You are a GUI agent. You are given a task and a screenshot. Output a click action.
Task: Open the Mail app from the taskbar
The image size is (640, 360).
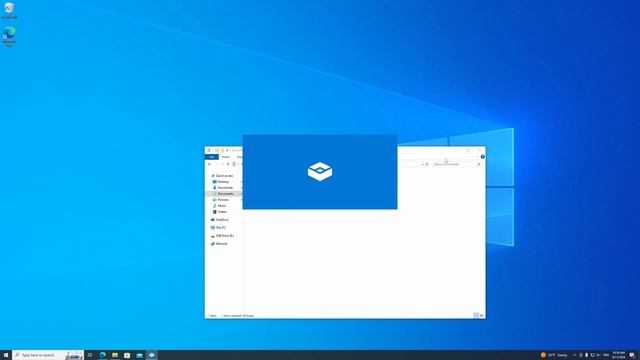[139, 355]
